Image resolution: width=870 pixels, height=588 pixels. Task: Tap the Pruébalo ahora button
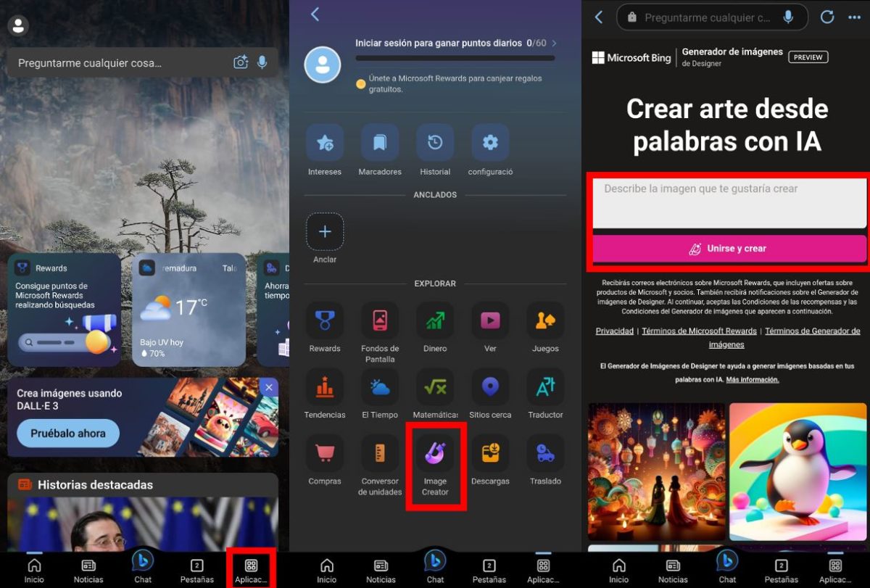pyautogui.click(x=68, y=433)
